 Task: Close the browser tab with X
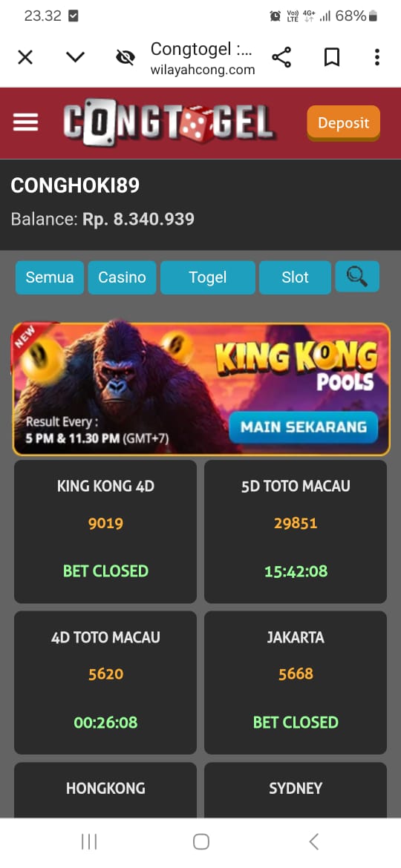point(25,57)
